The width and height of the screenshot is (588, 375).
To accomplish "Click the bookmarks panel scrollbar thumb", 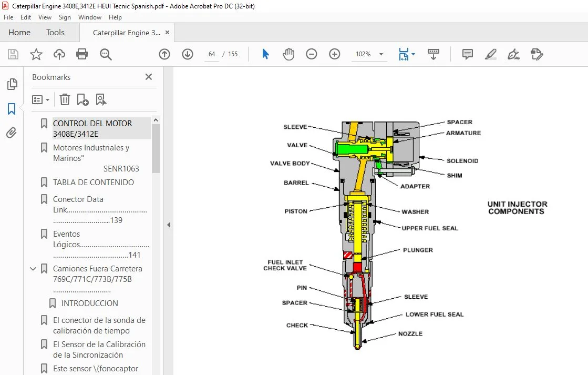I will click(x=156, y=149).
